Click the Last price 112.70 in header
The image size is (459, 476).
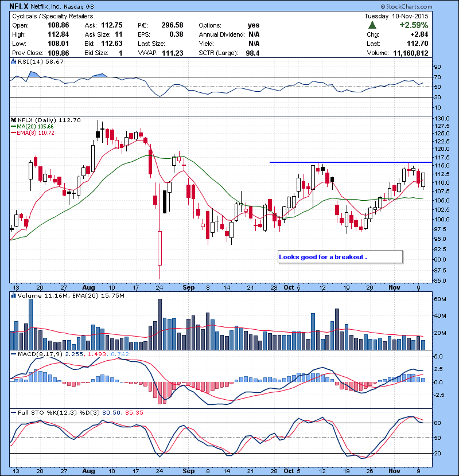[x=417, y=44]
